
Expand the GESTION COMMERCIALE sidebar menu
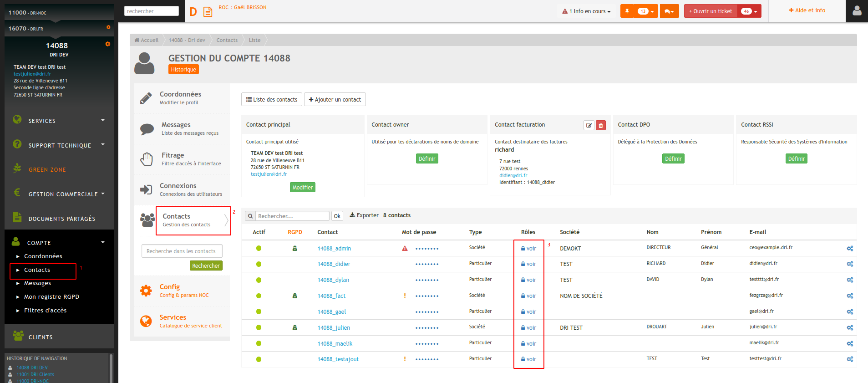(x=59, y=194)
